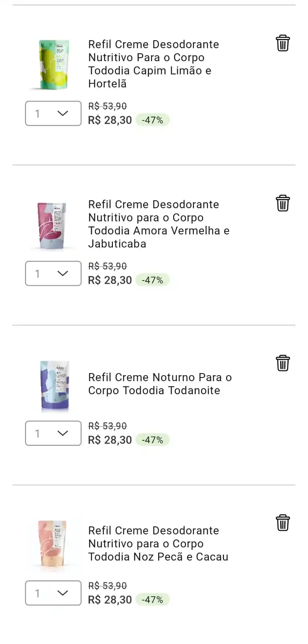Open Refil Creme Capim Limão e Hortelã product title
Viewport: 308px width, 644px height.
click(154, 64)
